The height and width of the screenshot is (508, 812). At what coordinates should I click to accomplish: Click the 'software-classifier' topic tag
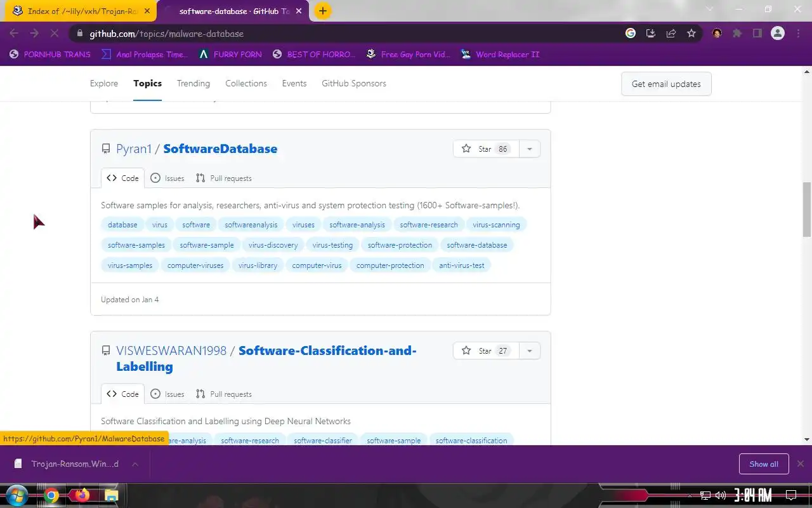pos(323,441)
